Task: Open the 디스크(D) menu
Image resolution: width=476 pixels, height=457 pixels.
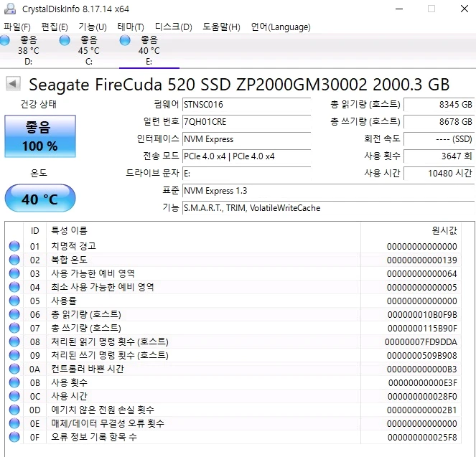Action: tap(173, 27)
